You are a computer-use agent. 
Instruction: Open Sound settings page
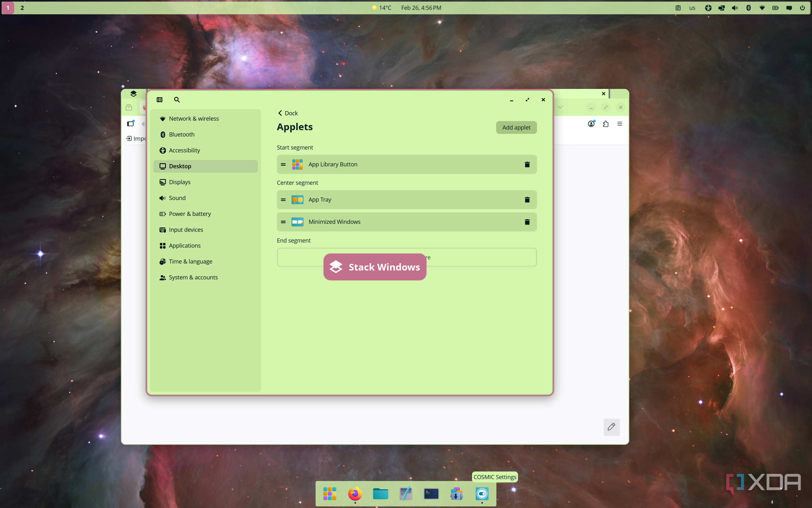tap(205, 198)
